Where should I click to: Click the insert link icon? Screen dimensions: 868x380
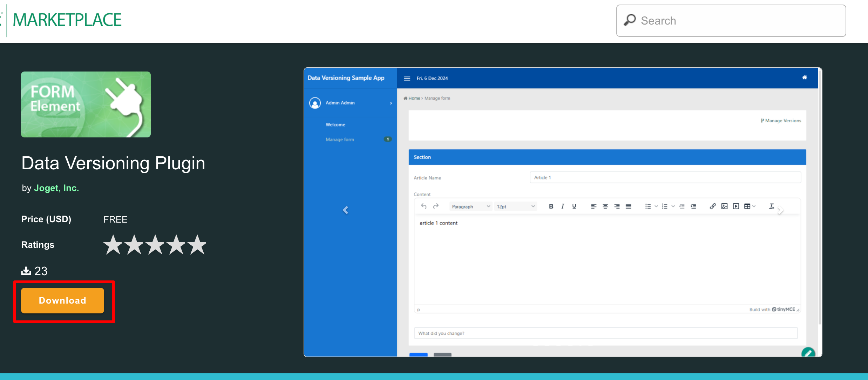pos(713,206)
